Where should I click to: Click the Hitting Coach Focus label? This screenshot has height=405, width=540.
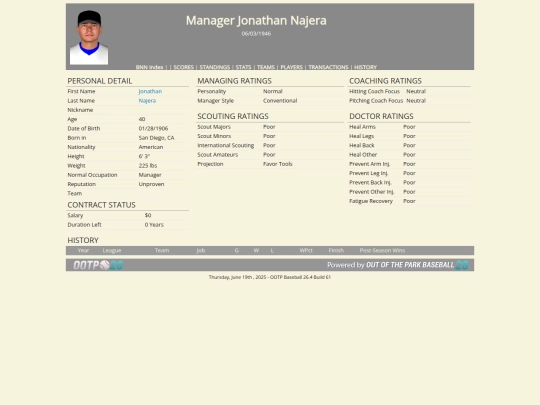click(x=374, y=91)
